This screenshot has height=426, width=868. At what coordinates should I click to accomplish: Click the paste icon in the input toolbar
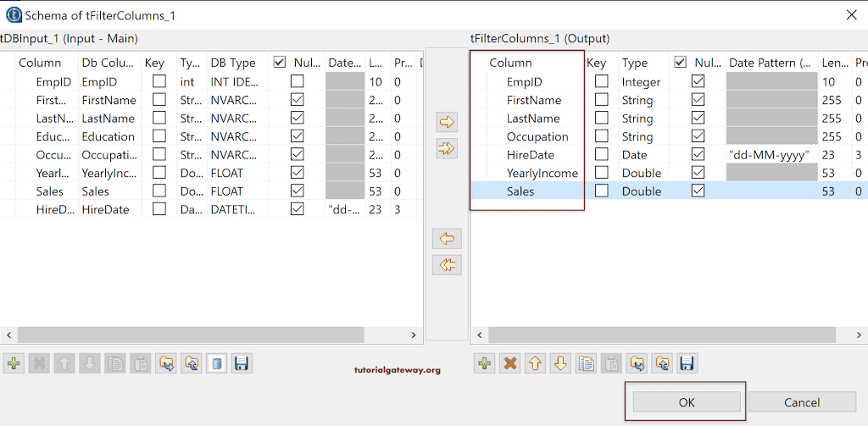pyautogui.click(x=142, y=363)
